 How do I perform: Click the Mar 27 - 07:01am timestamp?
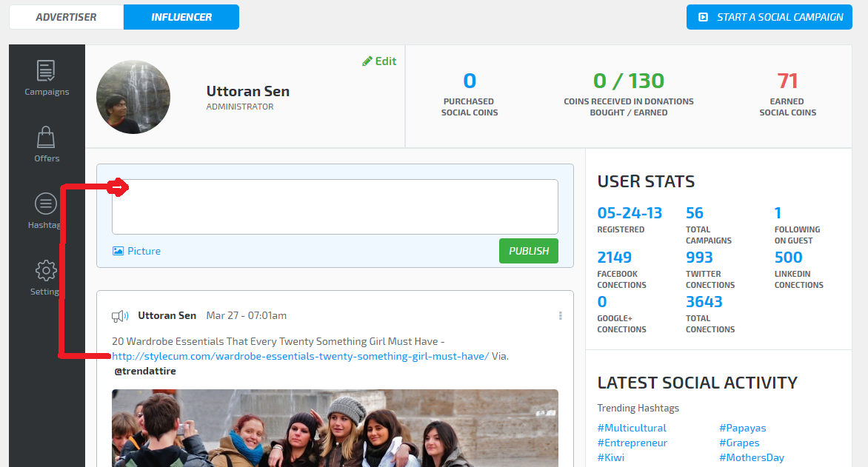pos(247,315)
